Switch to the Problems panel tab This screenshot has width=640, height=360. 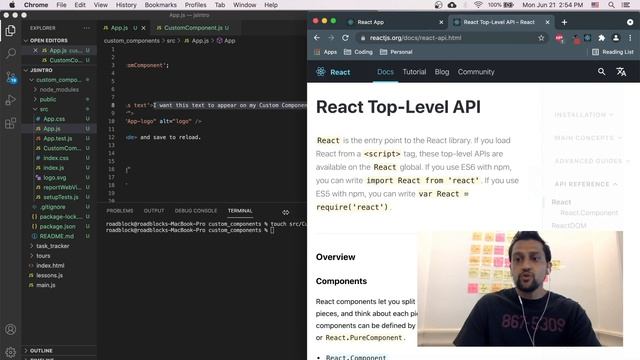[120, 211]
